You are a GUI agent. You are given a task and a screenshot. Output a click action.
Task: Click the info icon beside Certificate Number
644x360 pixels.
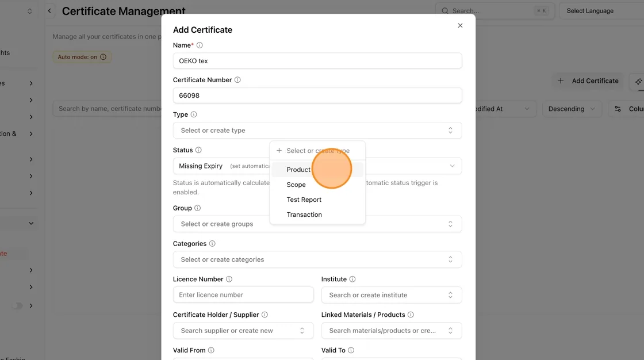237,80
